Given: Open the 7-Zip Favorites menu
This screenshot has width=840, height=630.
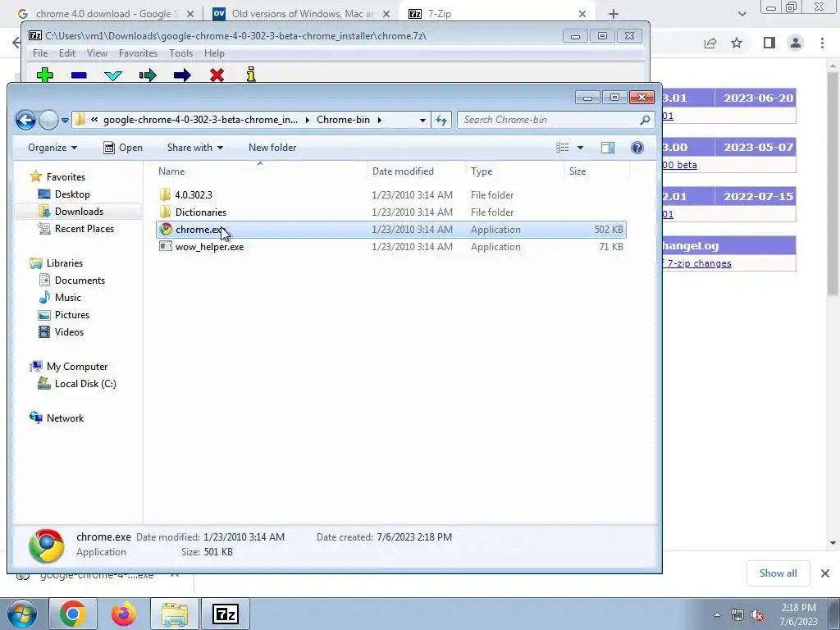Looking at the screenshot, I should 138,53.
